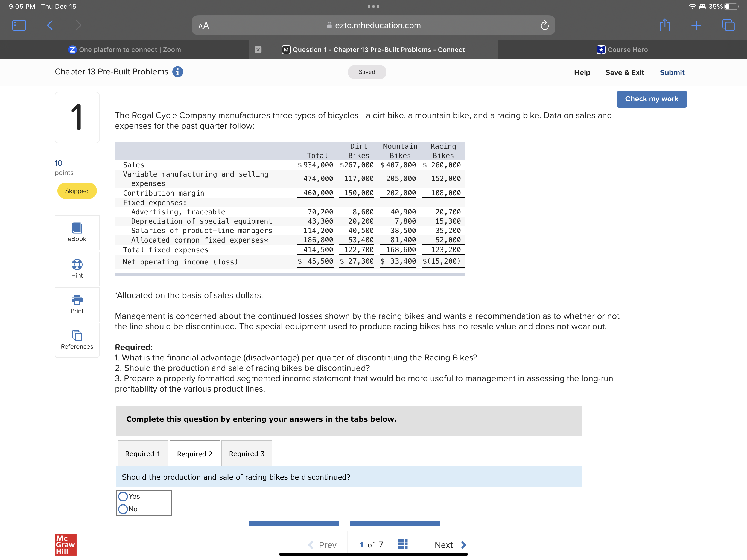The width and height of the screenshot is (747, 560).
Task: Click the Print icon
Action: tap(77, 300)
